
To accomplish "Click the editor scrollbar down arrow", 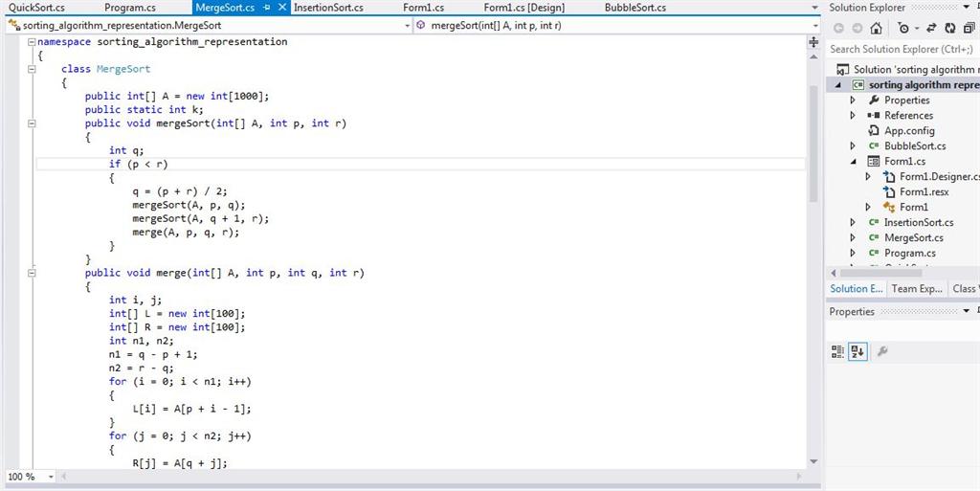I will click(x=813, y=461).
